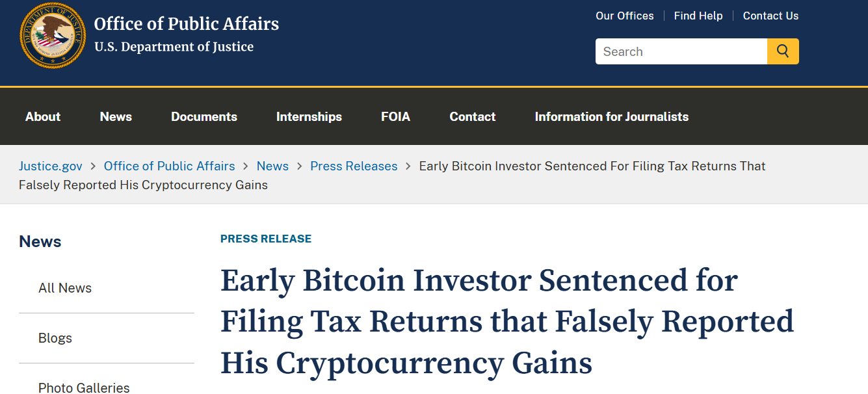
Task: Open the FOIA menu item
Action: tap(395, 116)
